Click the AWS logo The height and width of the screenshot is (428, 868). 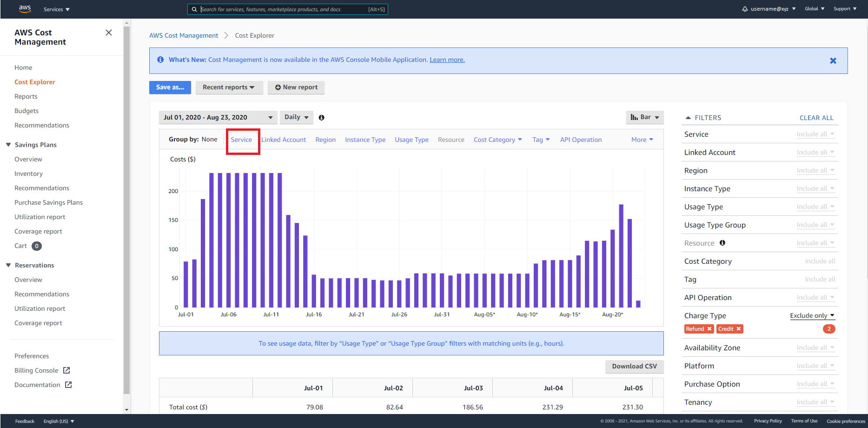[25, 9]
